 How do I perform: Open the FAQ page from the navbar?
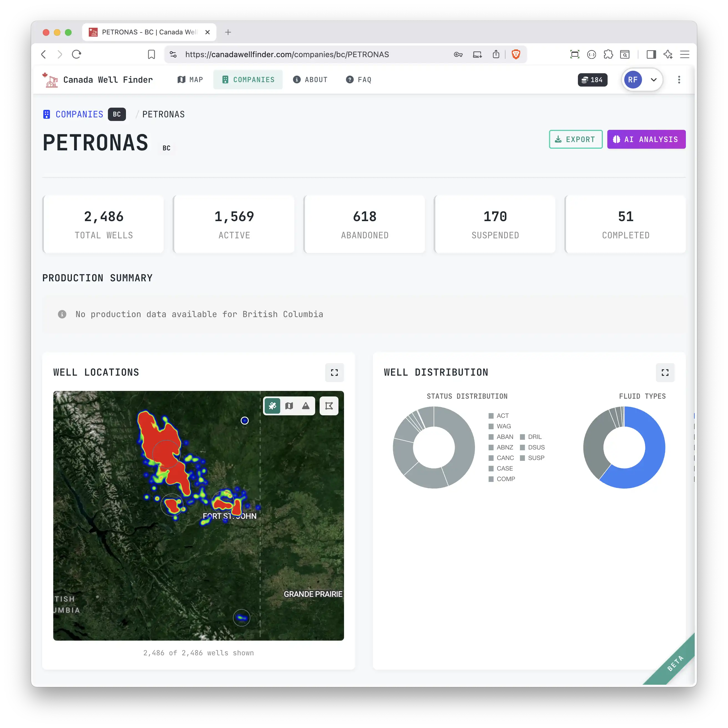(358, 80)
